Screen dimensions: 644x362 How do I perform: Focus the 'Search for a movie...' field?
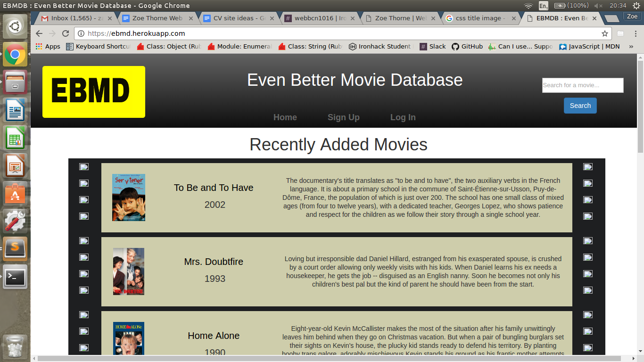(x=583, y=85)
